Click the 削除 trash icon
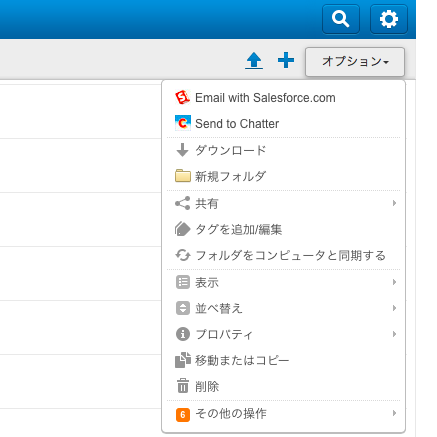This screenshot has height=437, width=437. (x=183, y=386)
